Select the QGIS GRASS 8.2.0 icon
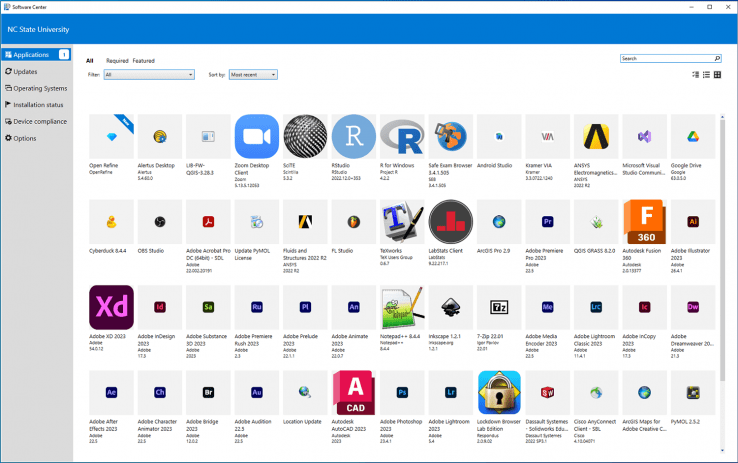The height and width of the screenshot is (463, 738). 596,222
